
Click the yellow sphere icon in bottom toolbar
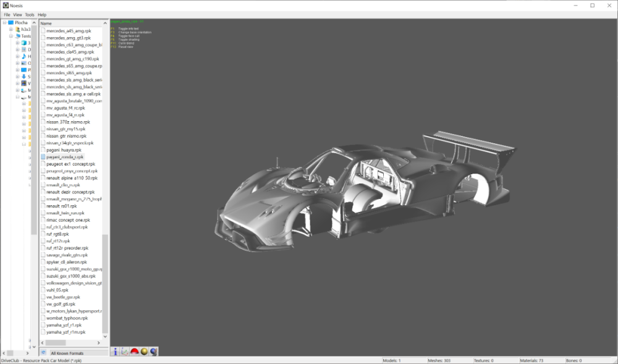[x=144, y=352]
